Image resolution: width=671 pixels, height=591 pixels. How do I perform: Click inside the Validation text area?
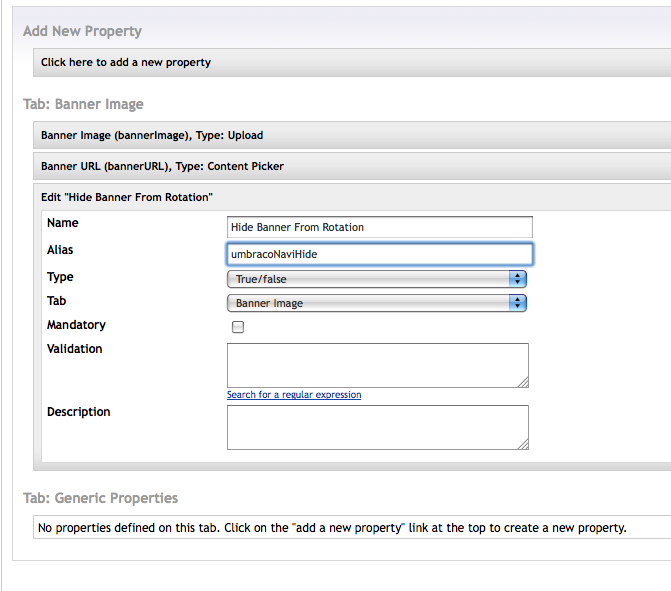pos(377,365)
